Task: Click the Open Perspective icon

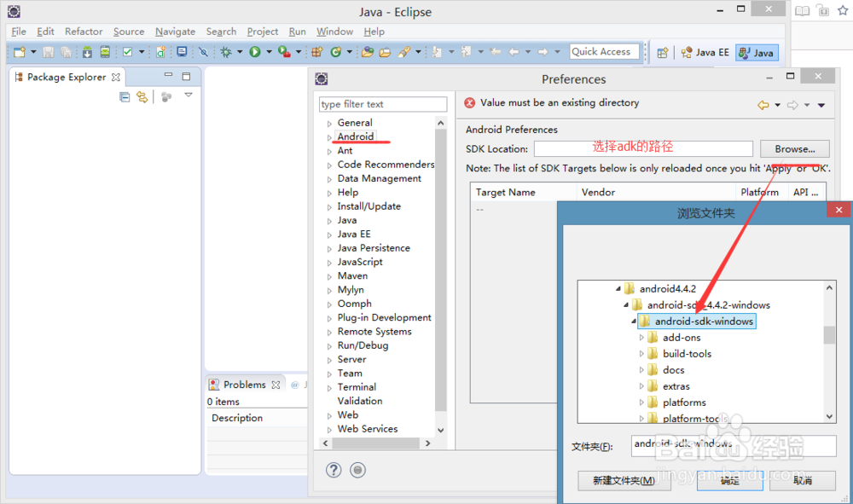Action: 663,53
